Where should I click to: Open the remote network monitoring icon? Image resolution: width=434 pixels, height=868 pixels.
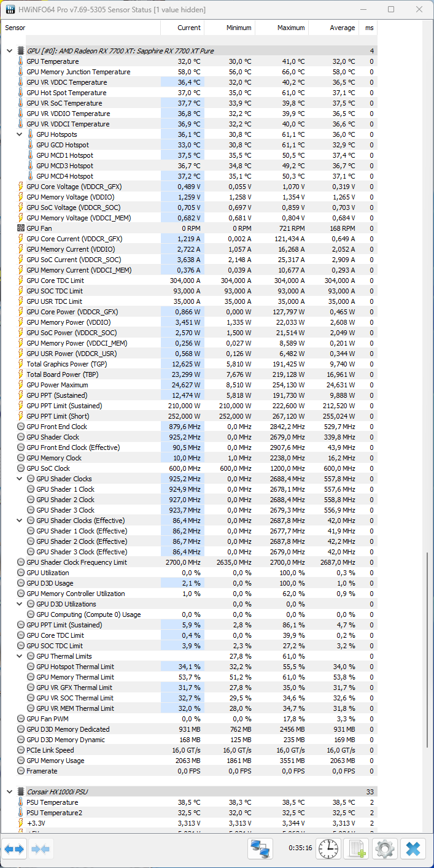coord(261,850)
